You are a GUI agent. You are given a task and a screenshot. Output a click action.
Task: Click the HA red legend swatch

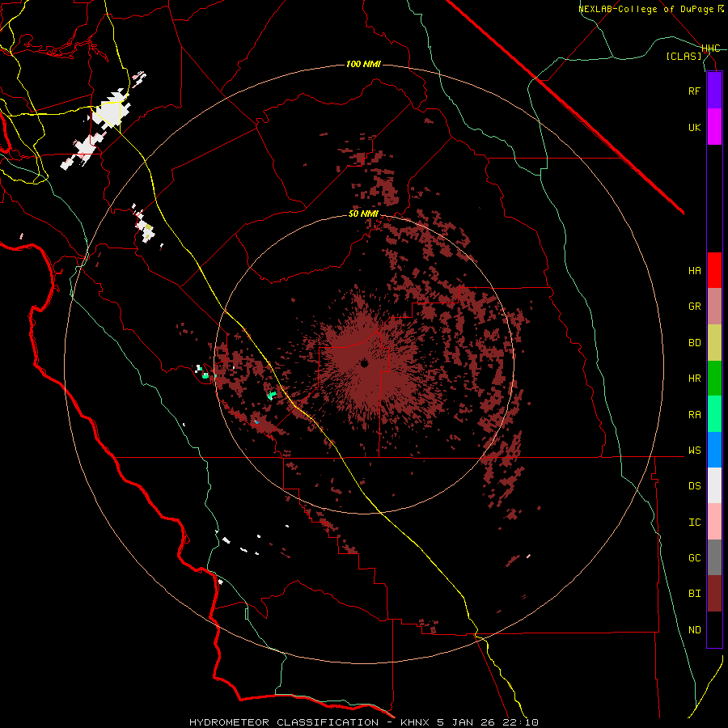(x=714, y=270)
